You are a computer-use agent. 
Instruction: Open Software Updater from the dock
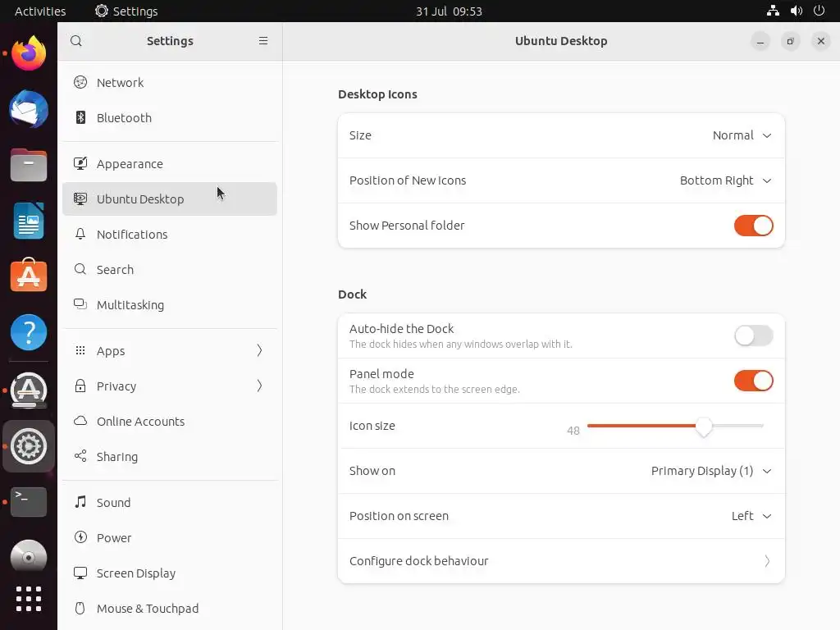coord(29,390)
